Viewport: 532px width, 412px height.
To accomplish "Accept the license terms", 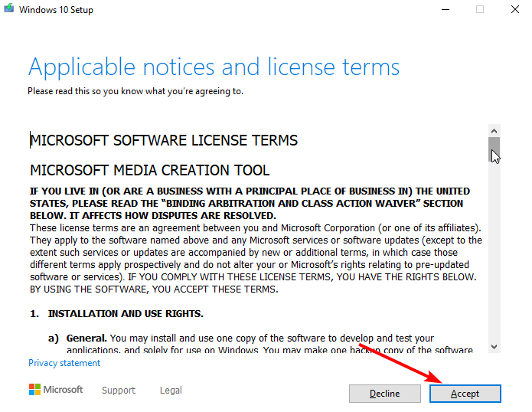I will coord(465,394).
